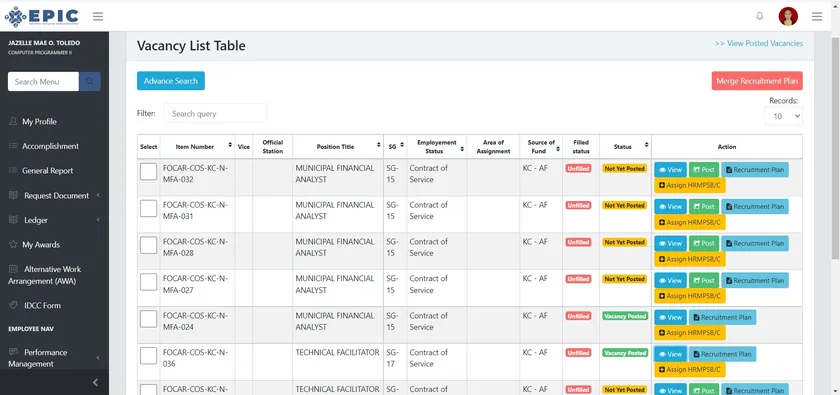Assign HRMPSB/C for MFA-028

point(690,259)
